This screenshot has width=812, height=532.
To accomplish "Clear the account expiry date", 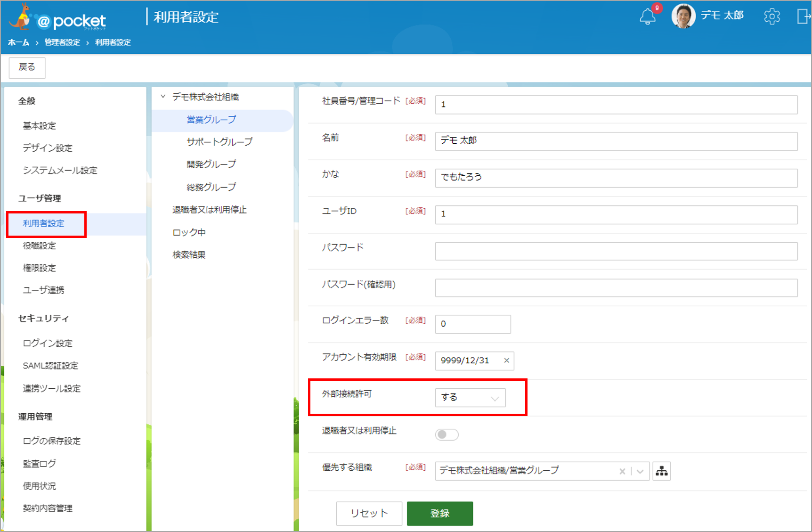I will point(507,360).
